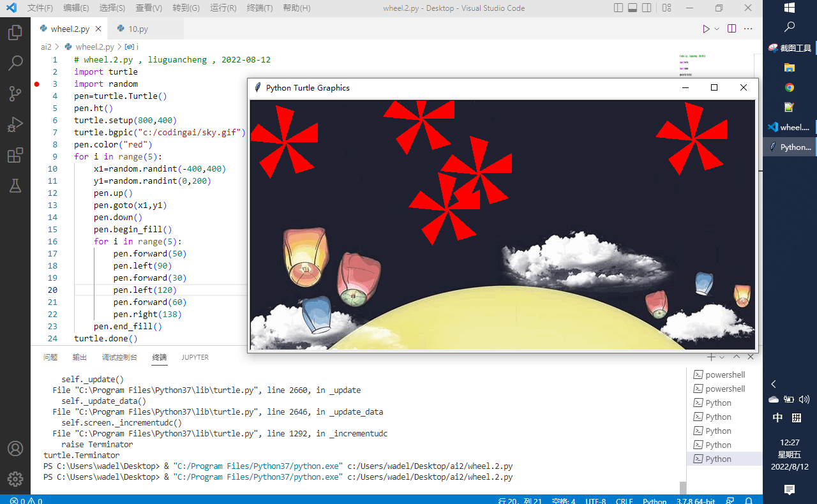The image size is (817, 504).
Task: Click the UTF-8 encoding in status bar
Action: (595, 501)
